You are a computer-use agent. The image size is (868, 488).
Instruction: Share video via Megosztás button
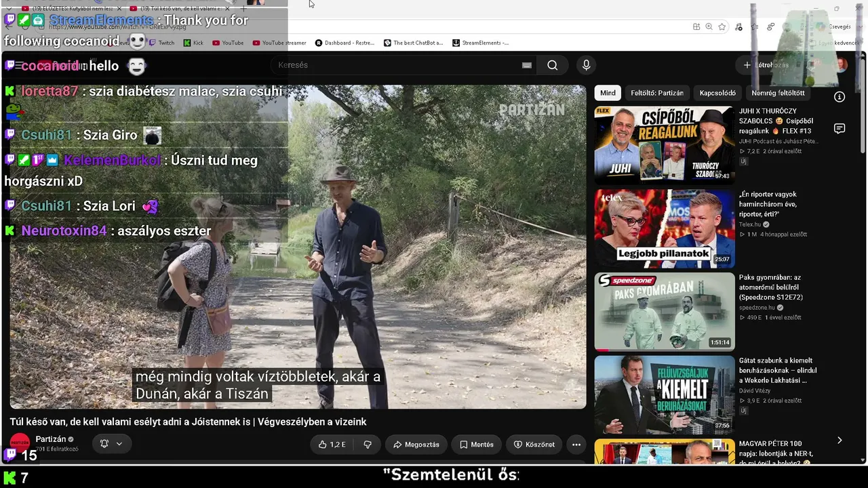(x=416, y=445)
